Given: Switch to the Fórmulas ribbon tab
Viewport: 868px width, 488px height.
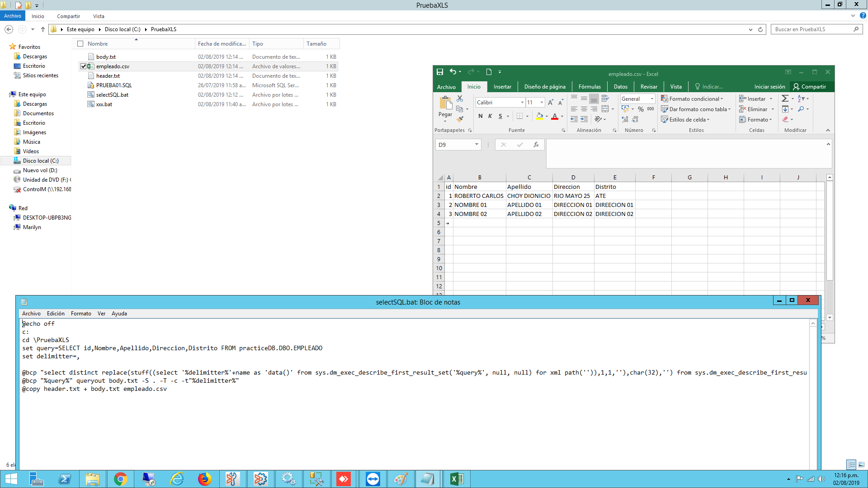Looking at the screenshot, I should (x=590, y=87).
